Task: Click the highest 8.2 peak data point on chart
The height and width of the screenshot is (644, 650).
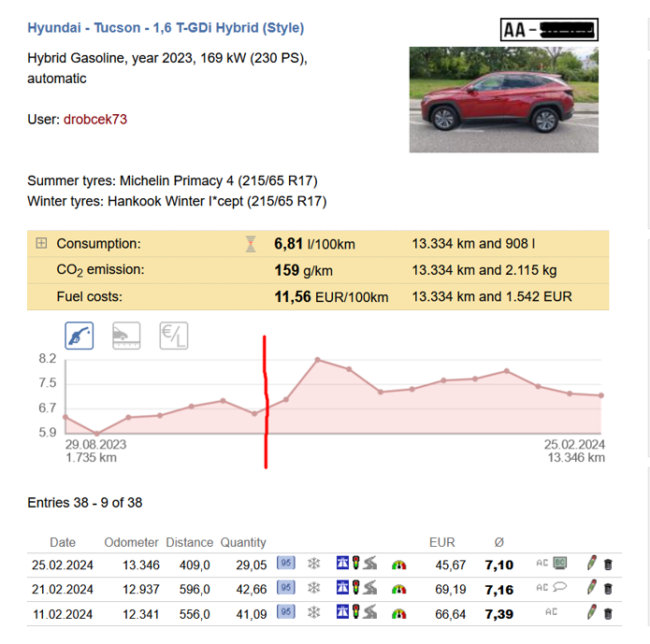Action: pos(318,360)
